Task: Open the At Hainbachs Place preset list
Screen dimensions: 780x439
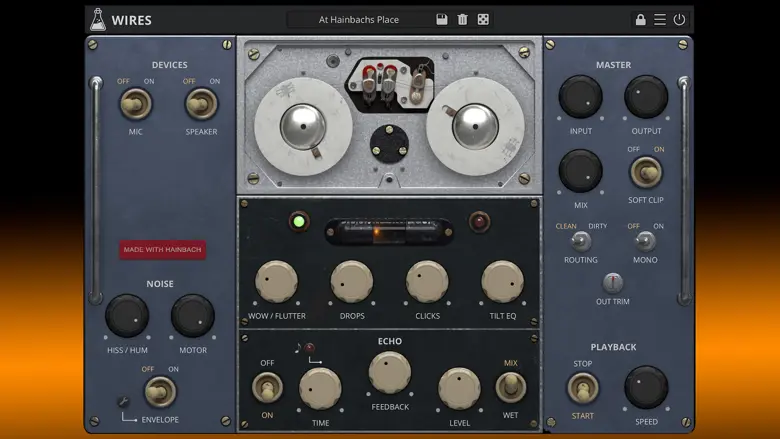Action: click(x=358, y=19)
